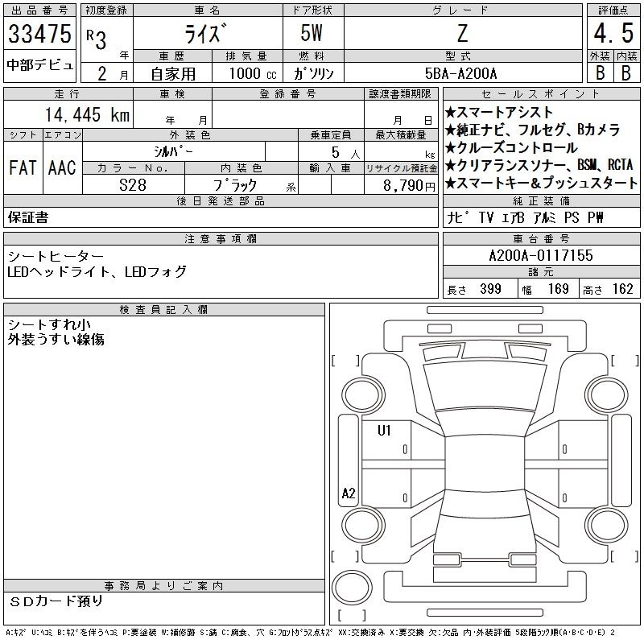Click the lot number 33475
644x644 pixels.
point(39,35)
